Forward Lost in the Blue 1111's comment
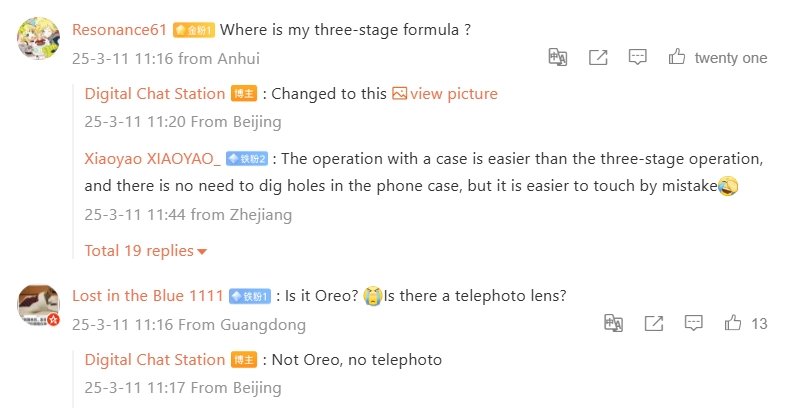 [x=654, y=323]
